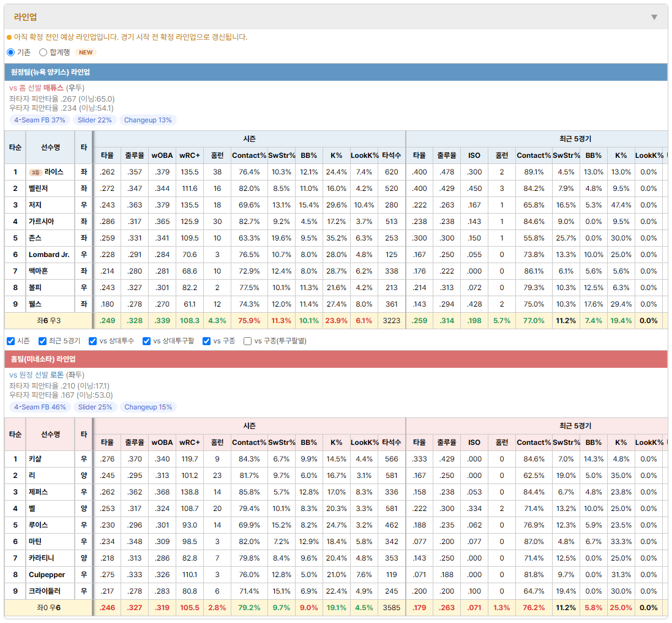Click ISO column header in Minnesota table
672x623 pixels.
(x=474, y=442)
